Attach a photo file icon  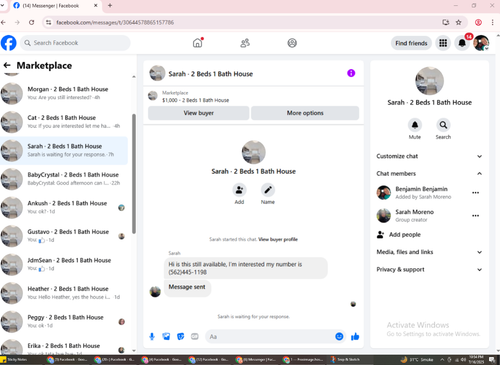(166, 337)
